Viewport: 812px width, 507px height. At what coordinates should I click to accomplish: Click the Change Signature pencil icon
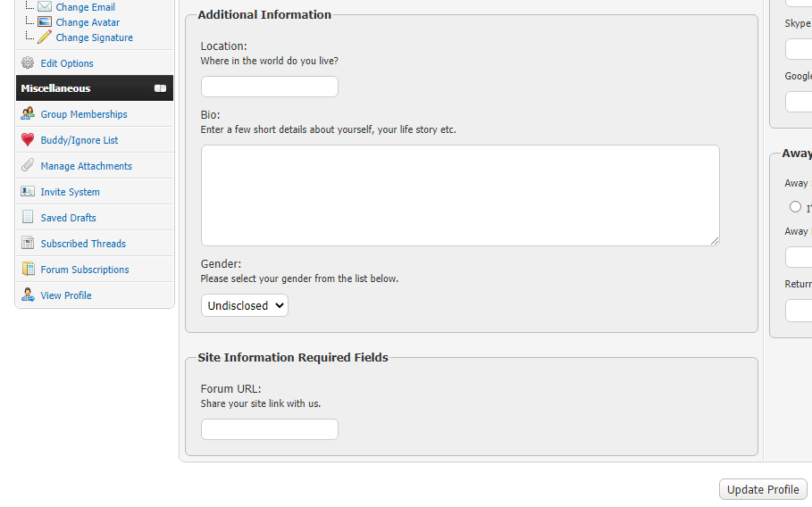click(x=45, y=37)
